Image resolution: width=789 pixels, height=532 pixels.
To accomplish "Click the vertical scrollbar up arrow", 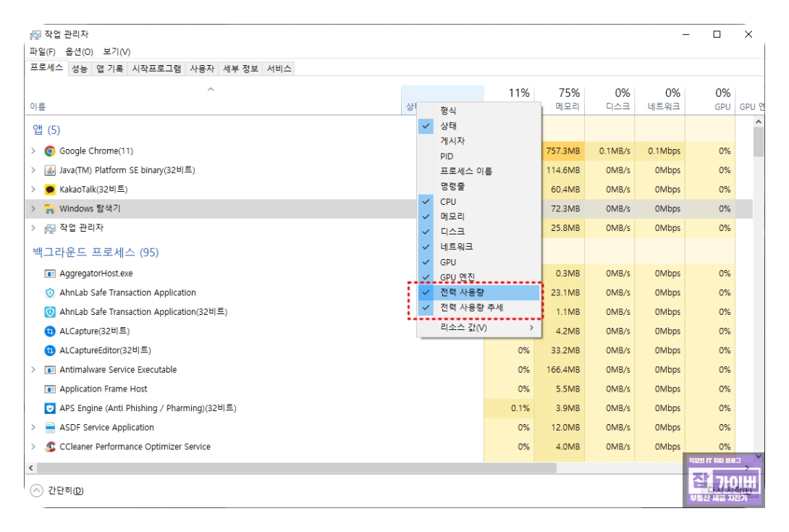I will pos(759,122).
